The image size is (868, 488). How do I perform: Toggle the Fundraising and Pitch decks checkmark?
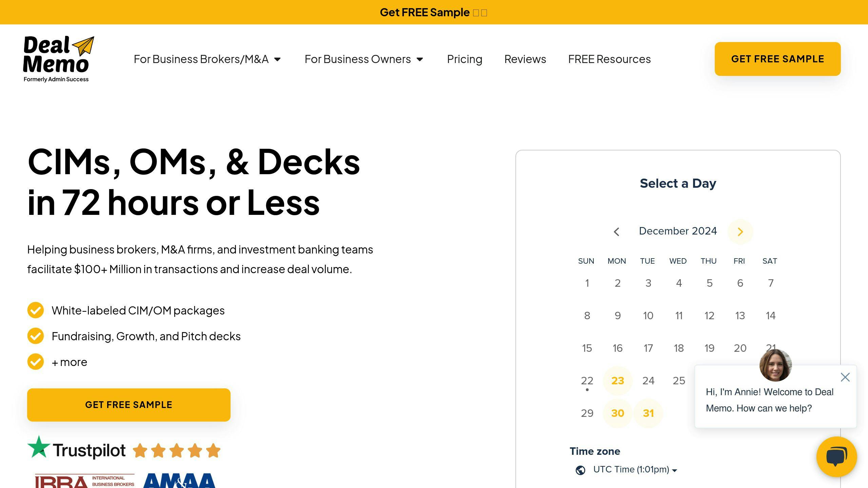point(35,335)
